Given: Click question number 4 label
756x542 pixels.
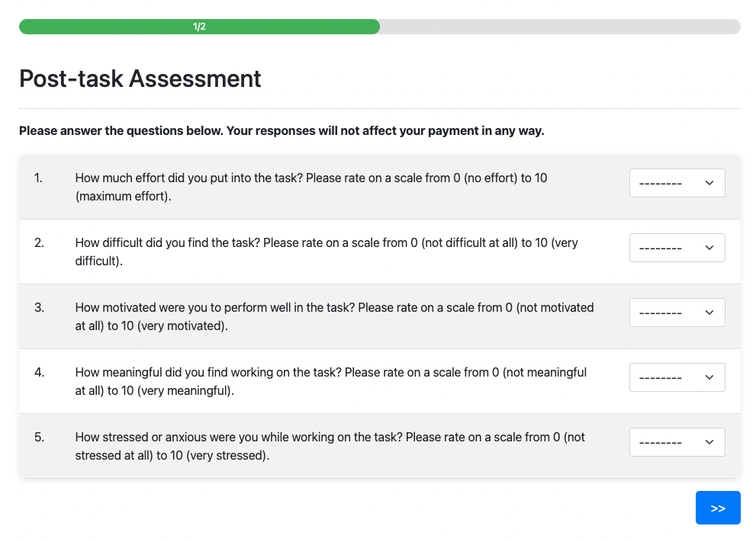Looking at the screenshot, I should (39, 373).
